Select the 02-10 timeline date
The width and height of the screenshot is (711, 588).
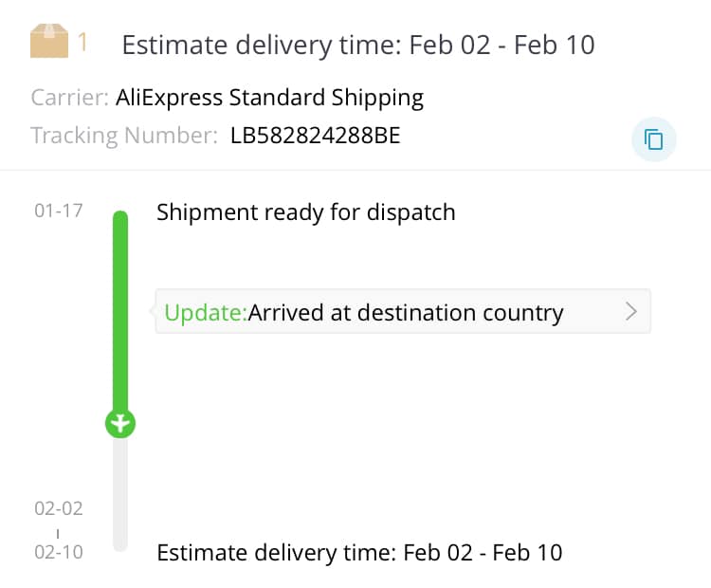(59, 552)
